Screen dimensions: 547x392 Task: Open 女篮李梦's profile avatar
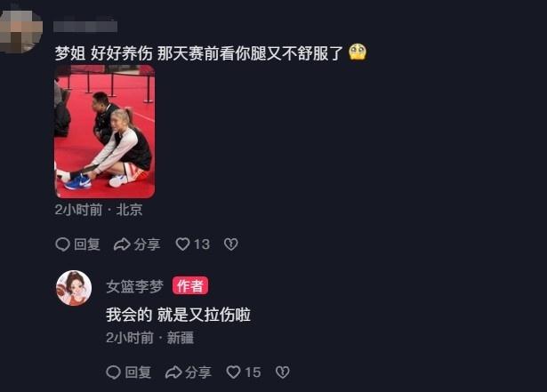[x=74, y=288]
